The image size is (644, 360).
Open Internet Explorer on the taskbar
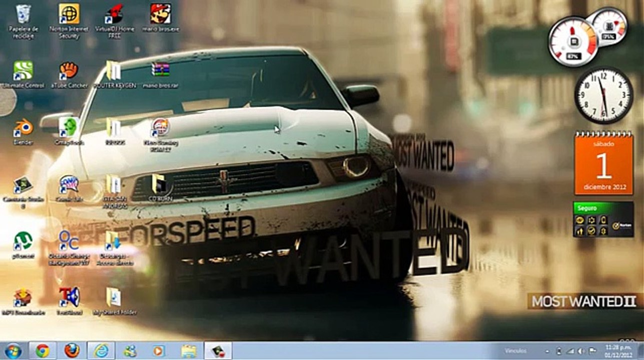pos(101,351)
